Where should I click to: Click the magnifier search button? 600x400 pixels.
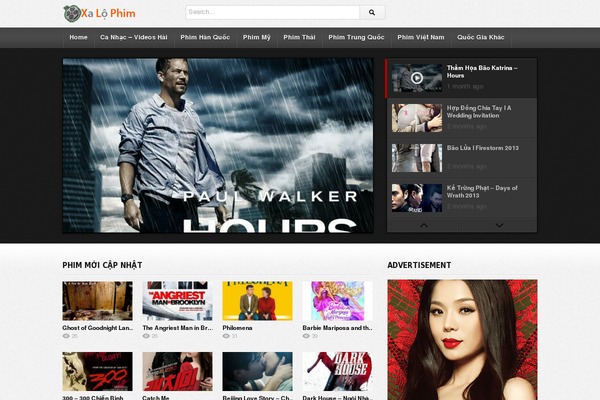click(x=372, y=12)
